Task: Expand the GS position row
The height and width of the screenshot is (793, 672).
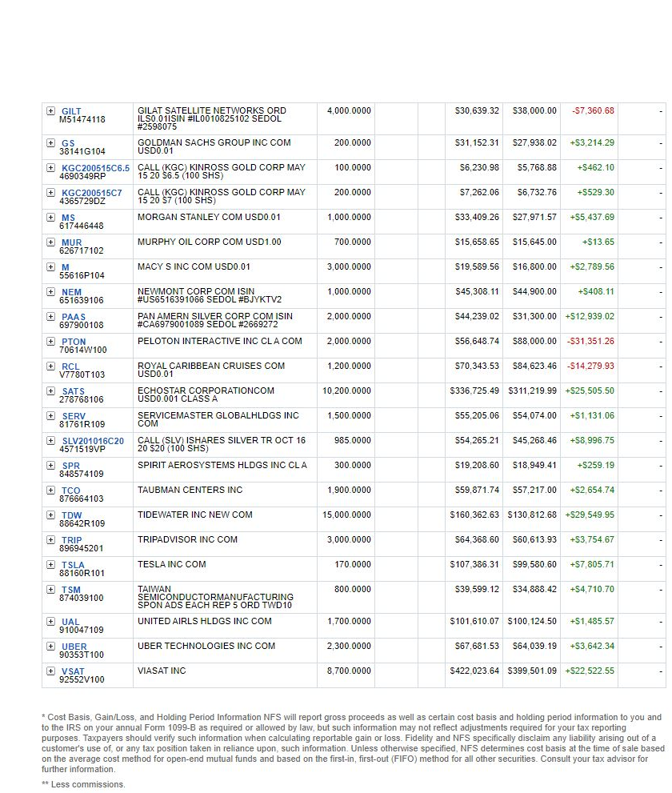Action: pos(50,142)
